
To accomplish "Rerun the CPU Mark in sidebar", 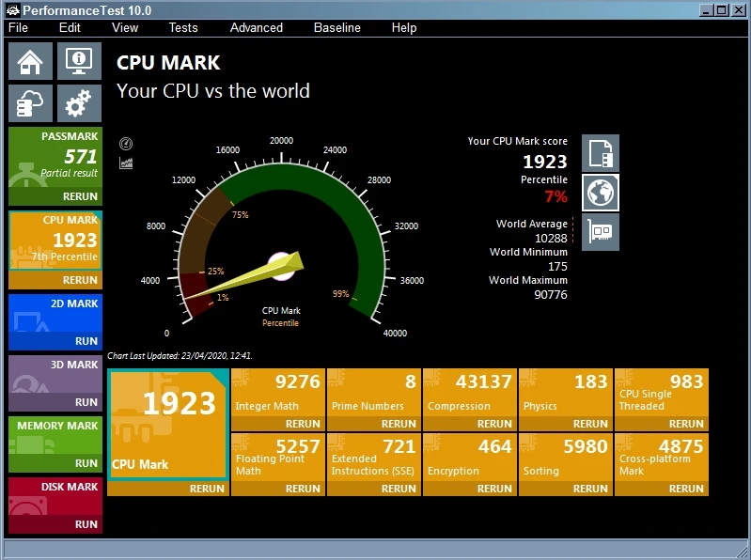I will [x=55, y=280].
